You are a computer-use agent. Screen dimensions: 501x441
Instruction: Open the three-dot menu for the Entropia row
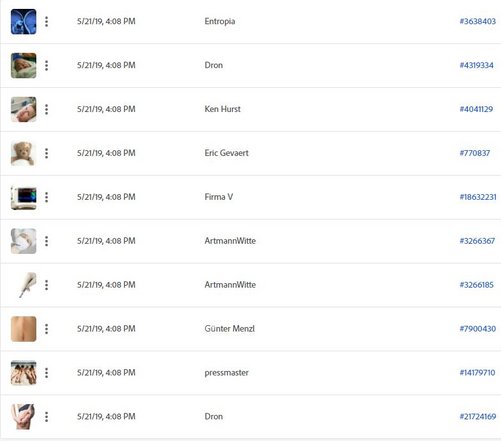pos(46,21)
